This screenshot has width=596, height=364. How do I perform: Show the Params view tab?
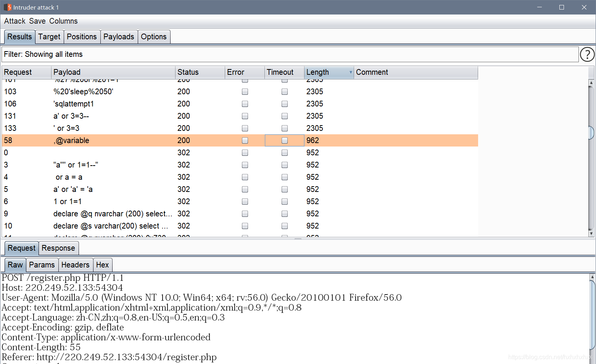tap(42, 265)
